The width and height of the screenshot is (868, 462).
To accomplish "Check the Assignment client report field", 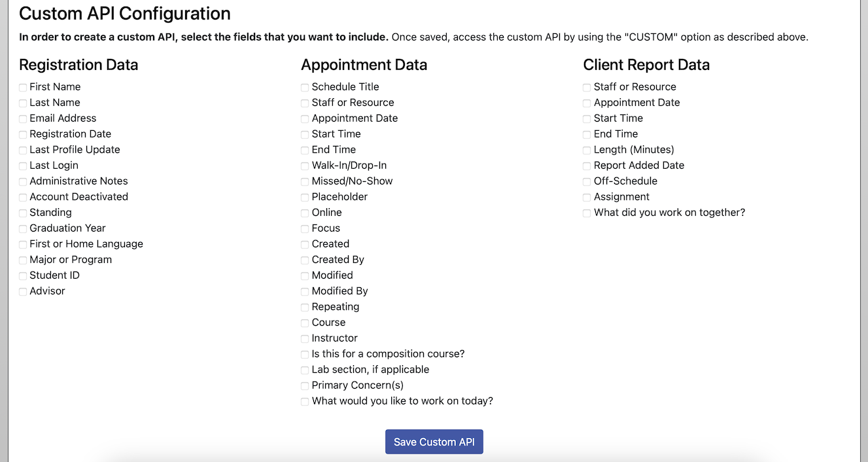I will tap(587, 197).
